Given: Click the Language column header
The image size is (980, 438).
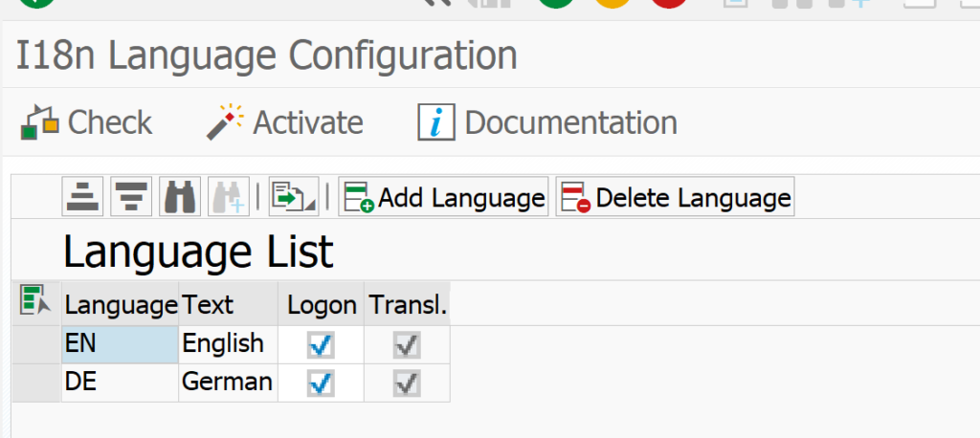Looking at the screenshot, I should pyautogui.click(x=120, y=304).
